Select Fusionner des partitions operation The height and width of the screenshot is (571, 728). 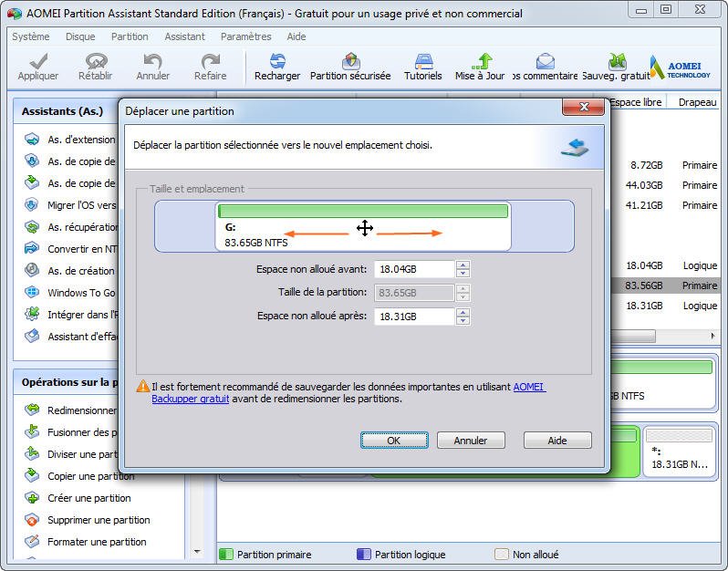[69, 432]
